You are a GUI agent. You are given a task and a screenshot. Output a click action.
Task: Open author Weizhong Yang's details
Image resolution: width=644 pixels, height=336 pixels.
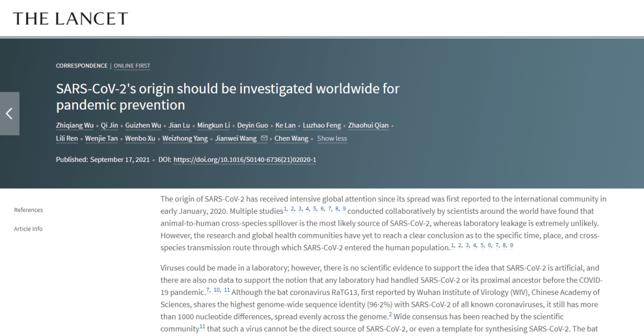[x=185, y=138]
